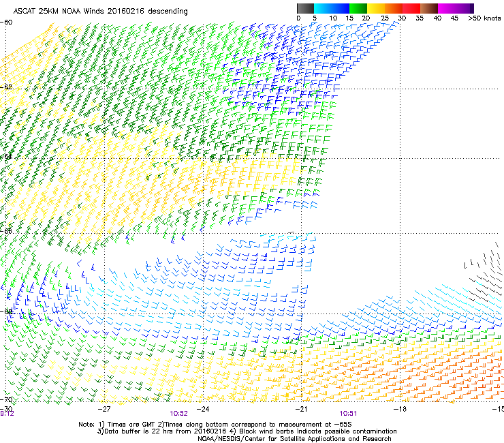Click the legend label '5'
504x443 pixels.
coord(315,18)
